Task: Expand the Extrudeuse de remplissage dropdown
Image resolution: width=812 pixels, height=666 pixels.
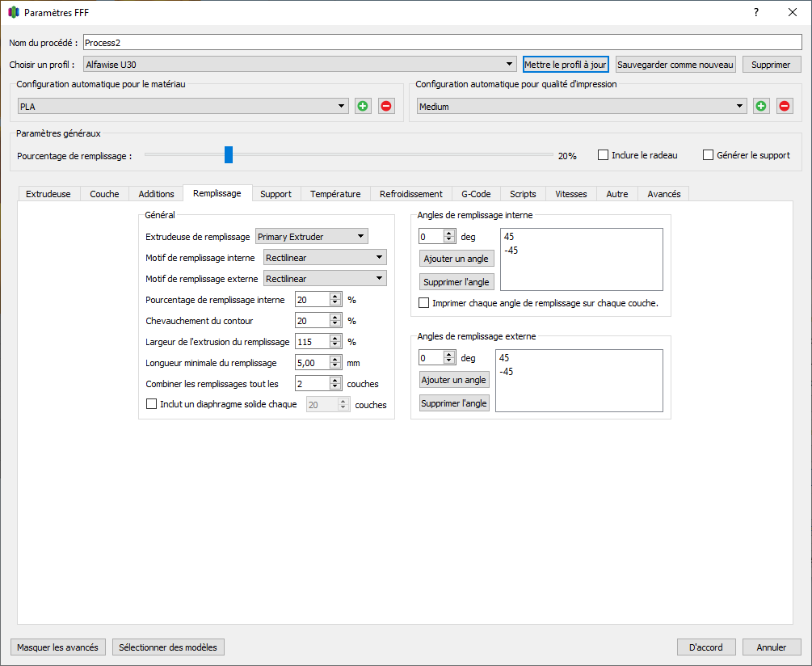Action: [x=312, y=237]
